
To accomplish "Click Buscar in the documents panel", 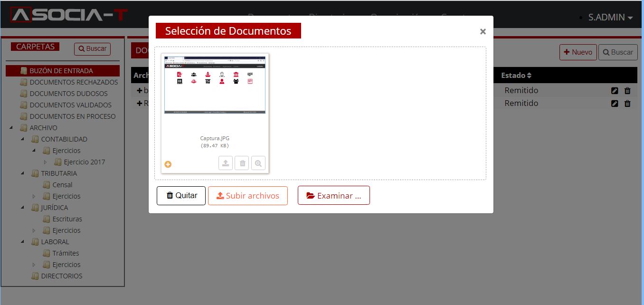I will [618, 52].
